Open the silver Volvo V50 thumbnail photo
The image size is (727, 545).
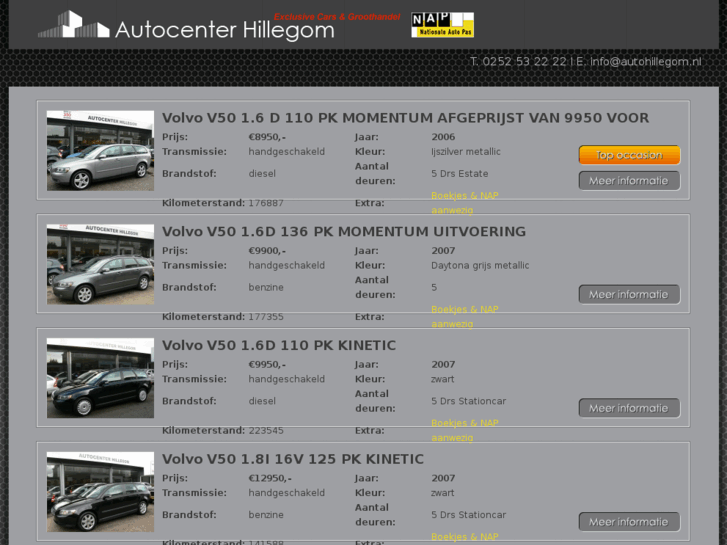(100, 150)
